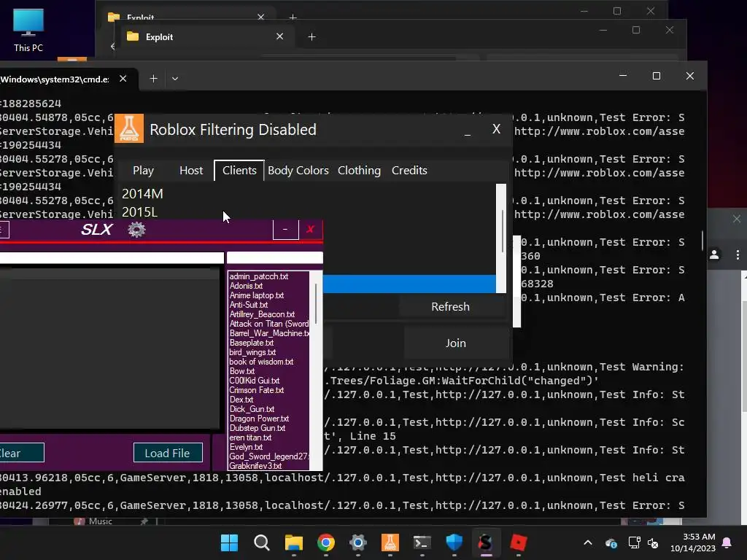
Task: Select Dubstep Gun.txt script
Action: pyautogui.click(x=258, y=428)
